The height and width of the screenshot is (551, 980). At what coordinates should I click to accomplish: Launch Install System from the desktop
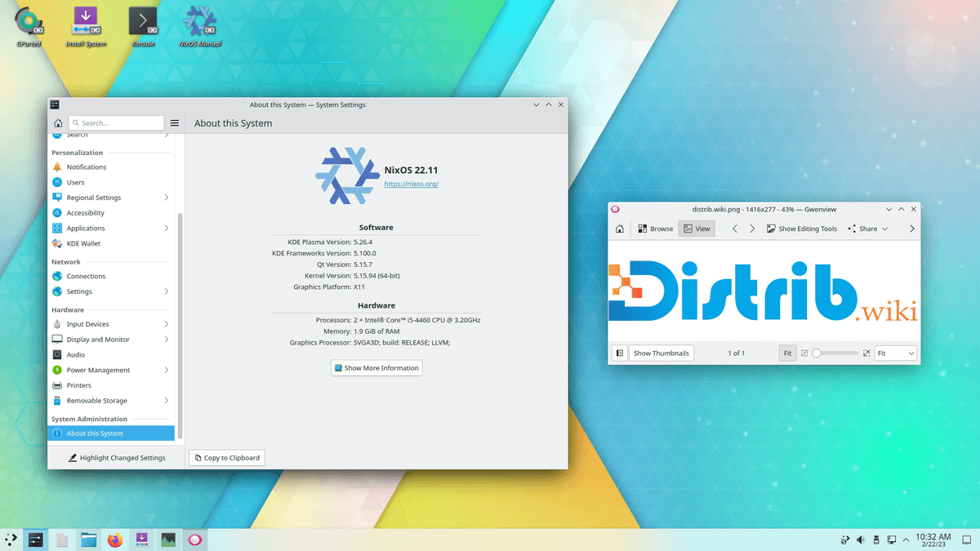(x=86, y=27)
